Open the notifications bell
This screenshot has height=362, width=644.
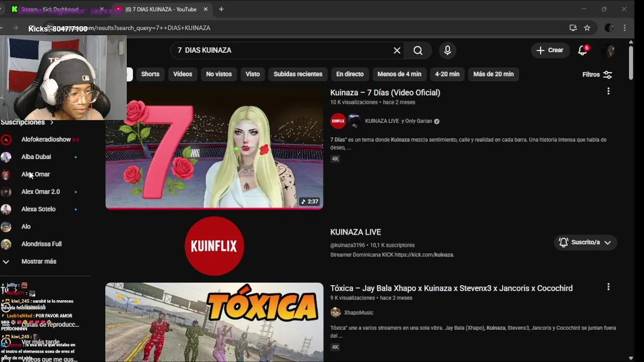click(583, 50)
